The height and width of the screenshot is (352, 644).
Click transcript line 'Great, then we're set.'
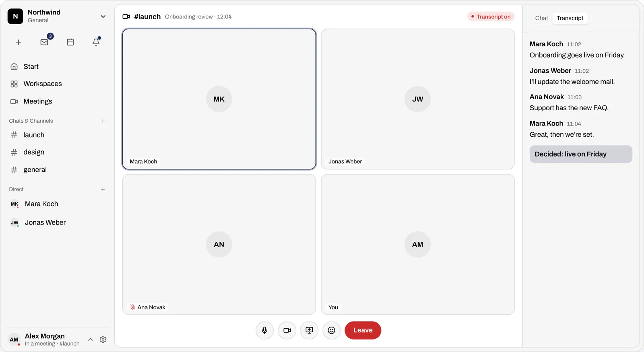point(561,134)
